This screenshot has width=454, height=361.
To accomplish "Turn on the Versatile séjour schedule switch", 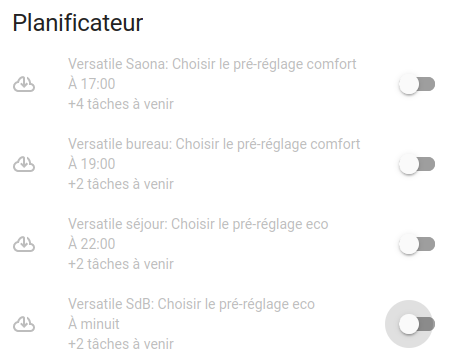I will [417, 244].
